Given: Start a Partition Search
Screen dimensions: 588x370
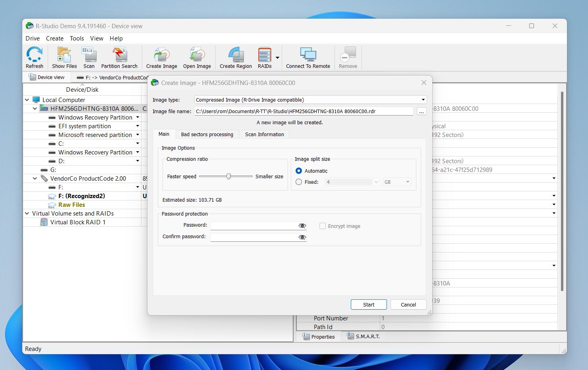Looking at the screenshot, I should (119, 57).
